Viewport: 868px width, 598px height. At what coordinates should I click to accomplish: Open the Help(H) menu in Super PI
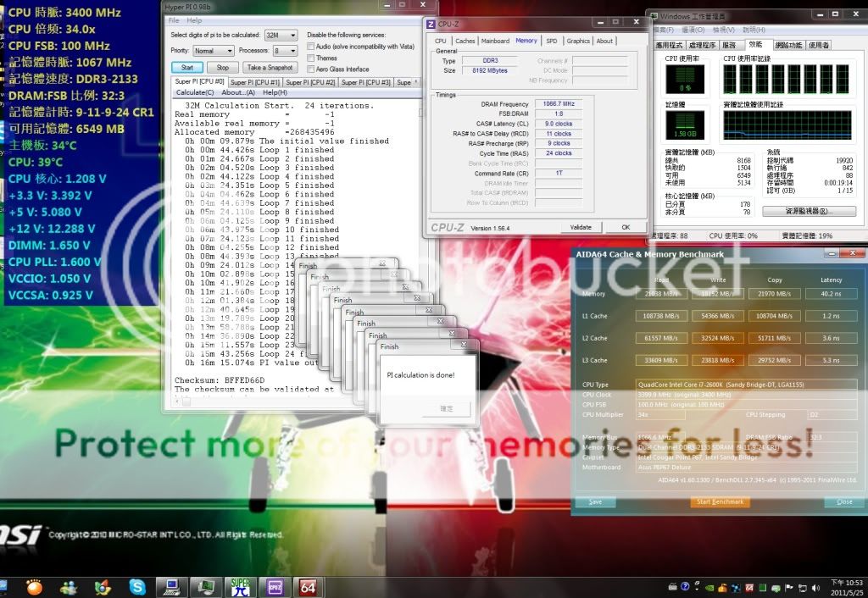[275, 92]
